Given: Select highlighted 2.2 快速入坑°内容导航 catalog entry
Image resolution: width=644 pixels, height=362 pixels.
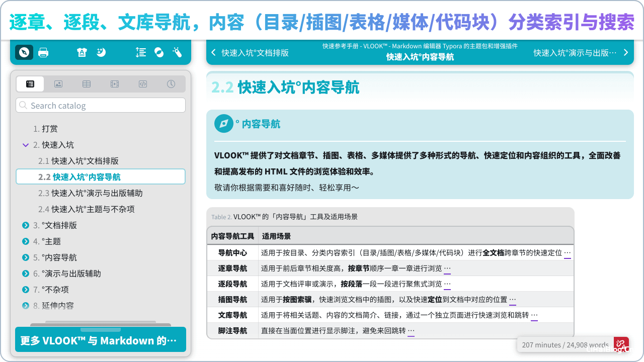Looking at the screenshot, I should point(101,176).
